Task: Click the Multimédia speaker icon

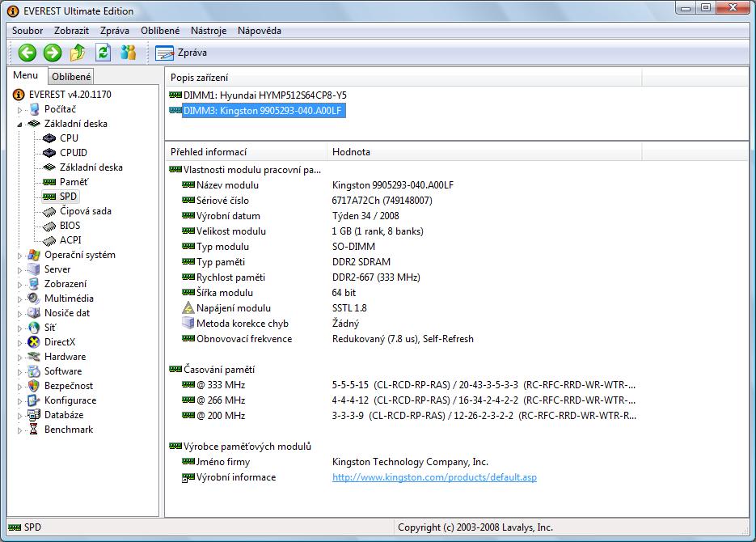Action: tap(34, 298)
